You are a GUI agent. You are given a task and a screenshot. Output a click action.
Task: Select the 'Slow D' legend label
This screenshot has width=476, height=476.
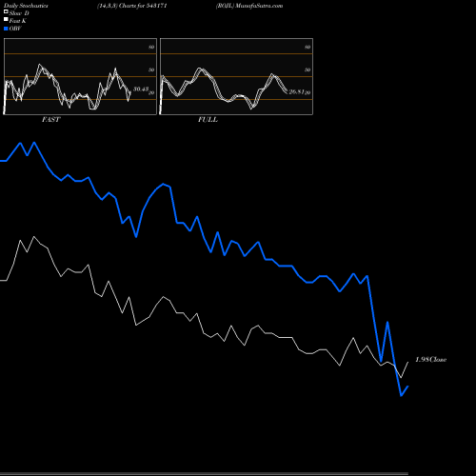pos(19,13)
